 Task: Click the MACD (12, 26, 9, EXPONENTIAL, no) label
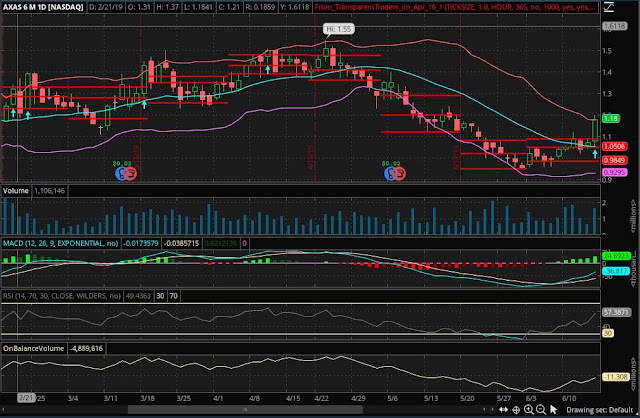(60, 243)
